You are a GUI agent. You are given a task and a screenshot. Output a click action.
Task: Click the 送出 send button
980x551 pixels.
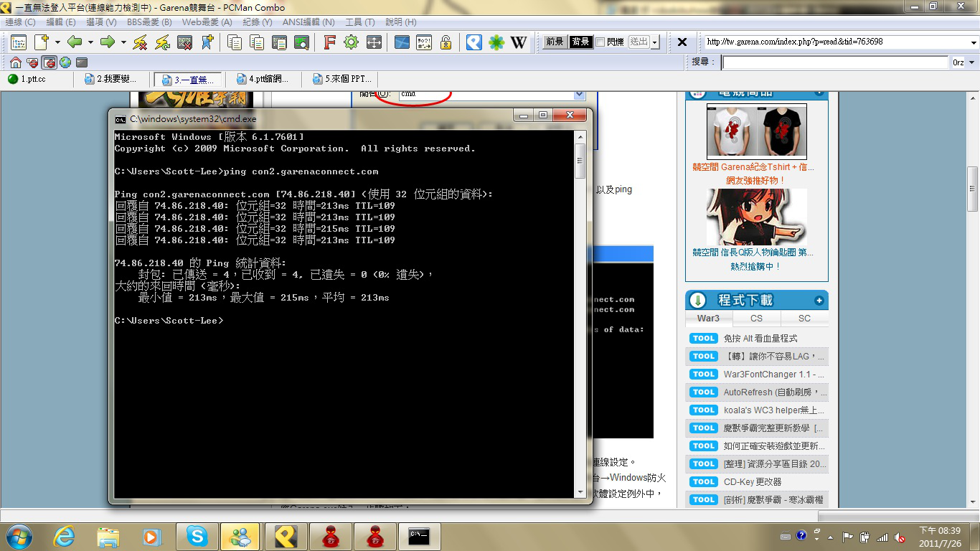pos(639,42)
